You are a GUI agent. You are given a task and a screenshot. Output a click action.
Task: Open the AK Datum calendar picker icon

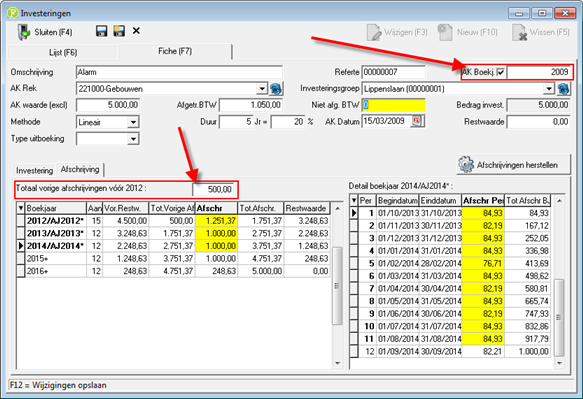pyautogui.click(x=416, y=121)
